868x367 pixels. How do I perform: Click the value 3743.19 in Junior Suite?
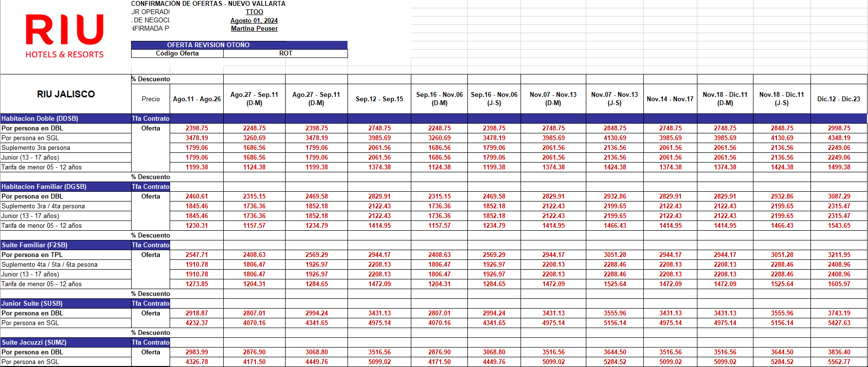(839, 313)
